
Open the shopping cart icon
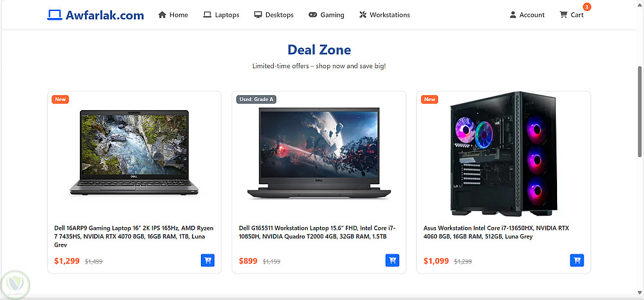click(563, 15)
